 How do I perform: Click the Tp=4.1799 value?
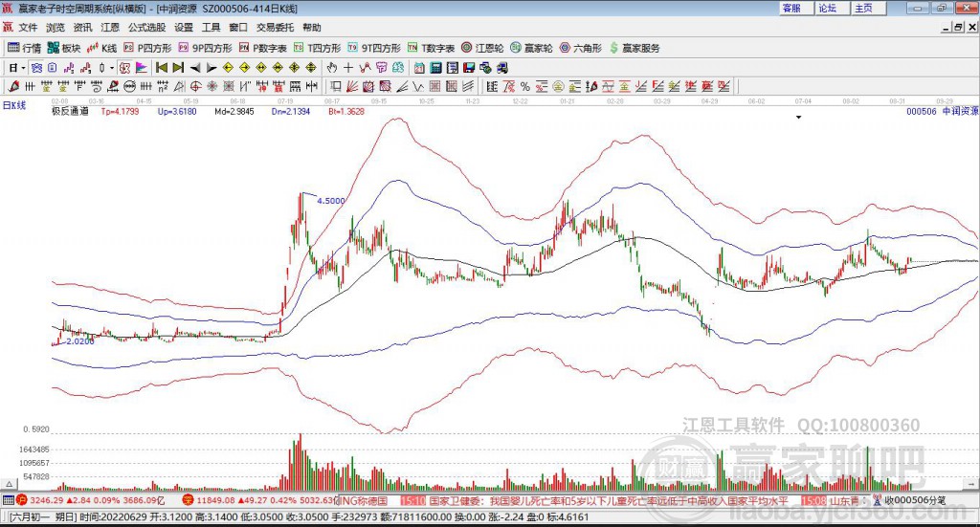tap(120, 111)
